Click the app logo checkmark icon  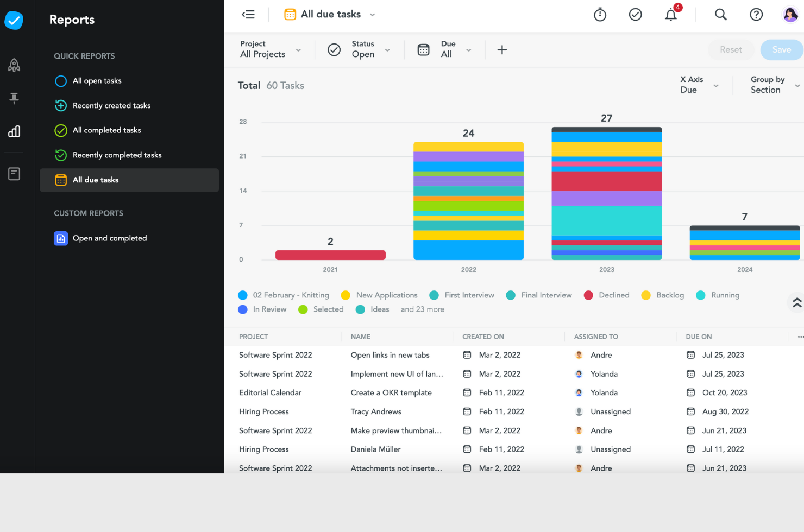14,21
